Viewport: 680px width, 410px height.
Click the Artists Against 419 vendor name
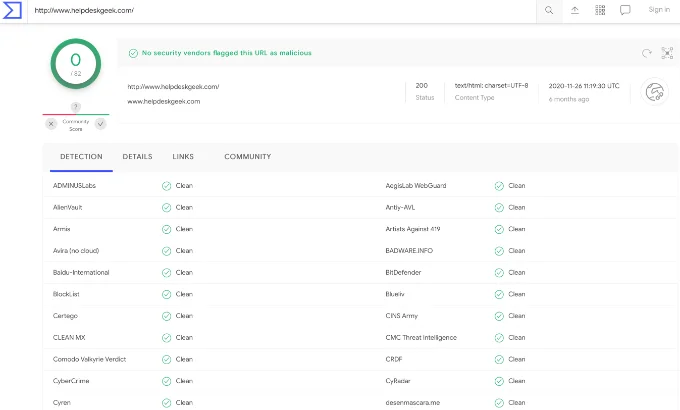tap(413, 229)
